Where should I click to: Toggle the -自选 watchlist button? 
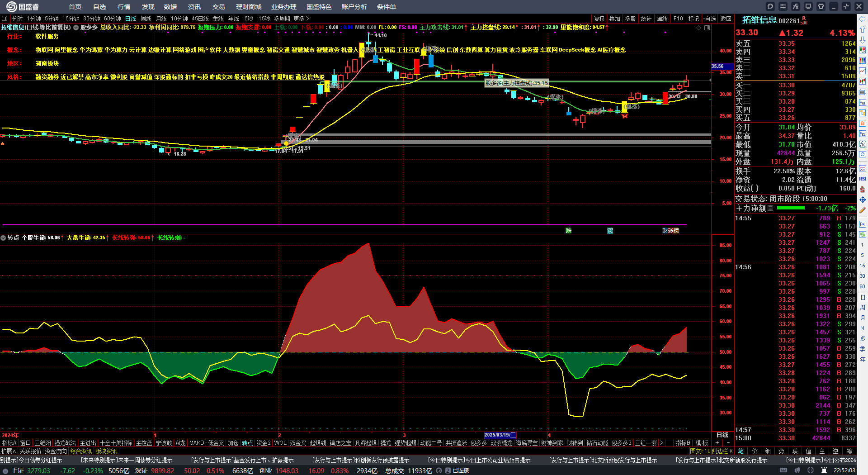click(710, 19)
